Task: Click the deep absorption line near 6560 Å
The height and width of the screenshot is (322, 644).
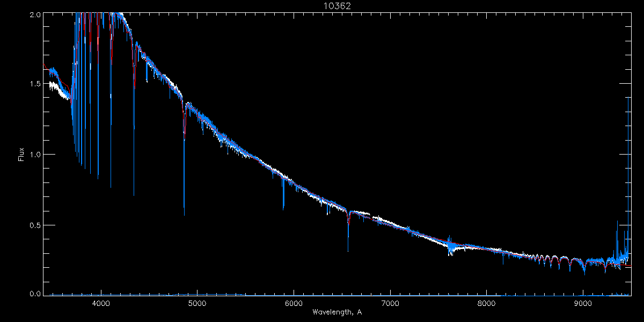Action: (348, 231)
